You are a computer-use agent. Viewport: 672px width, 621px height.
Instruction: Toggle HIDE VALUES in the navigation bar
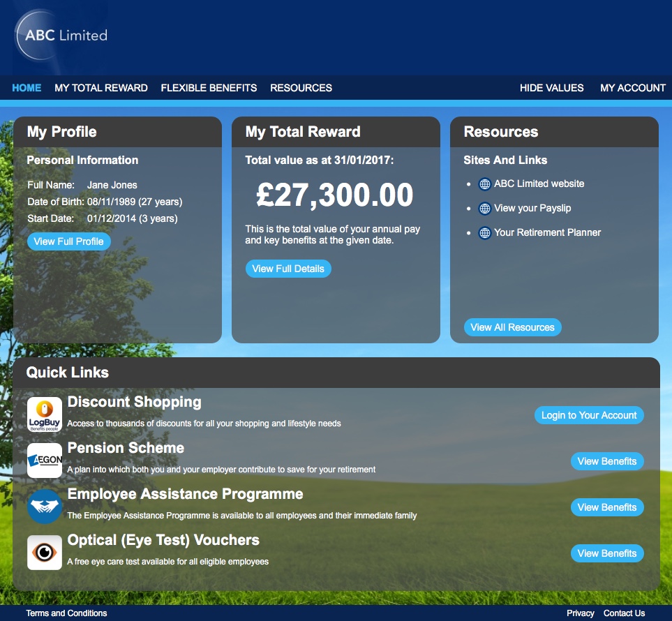(551, 88)
